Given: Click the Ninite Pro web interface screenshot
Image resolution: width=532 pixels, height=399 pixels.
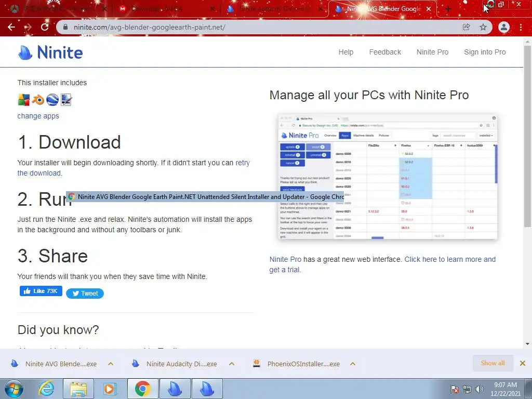Looking at the screenshot, I should (388, 177).
